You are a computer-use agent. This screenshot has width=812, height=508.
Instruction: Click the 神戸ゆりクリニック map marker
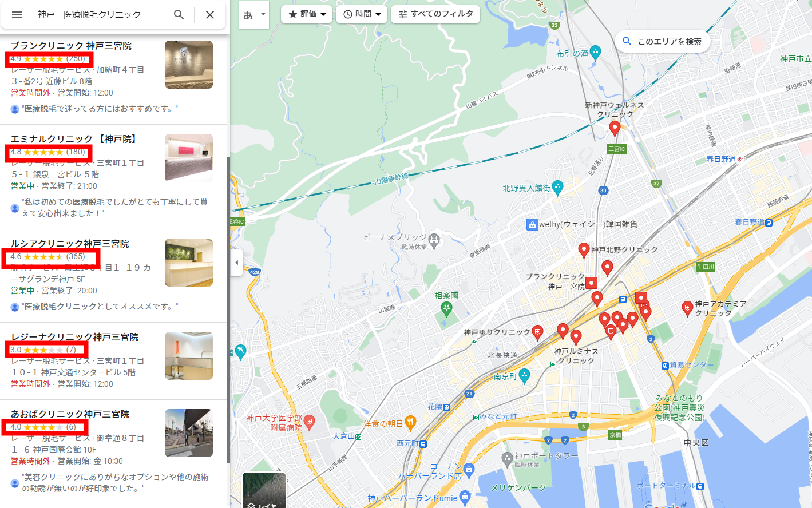[x=537, y=332]
